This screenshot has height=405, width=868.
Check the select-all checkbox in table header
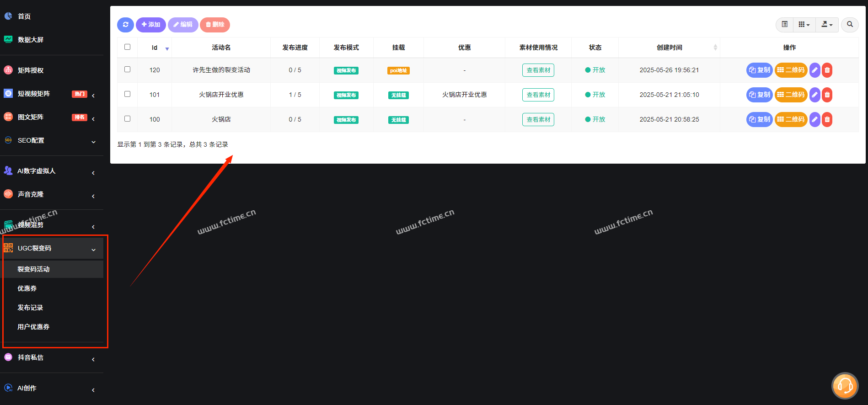[x=127, y=47]
